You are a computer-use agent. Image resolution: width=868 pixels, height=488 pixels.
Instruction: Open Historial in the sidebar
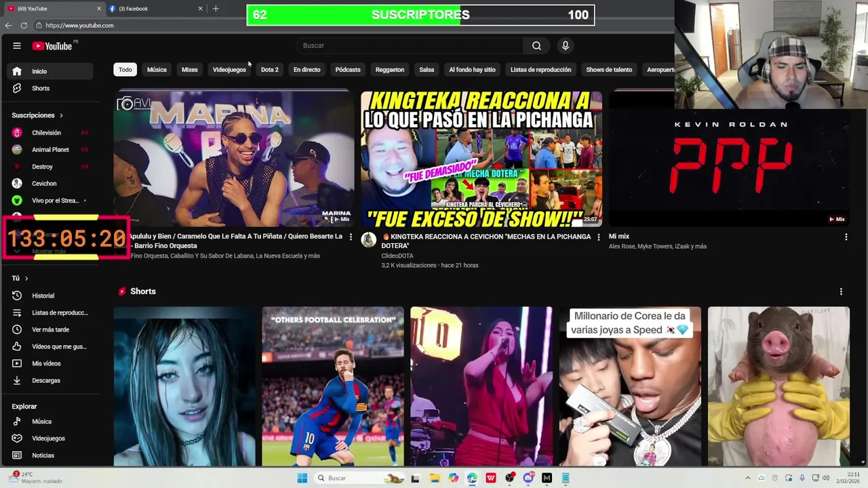[50, 296]
